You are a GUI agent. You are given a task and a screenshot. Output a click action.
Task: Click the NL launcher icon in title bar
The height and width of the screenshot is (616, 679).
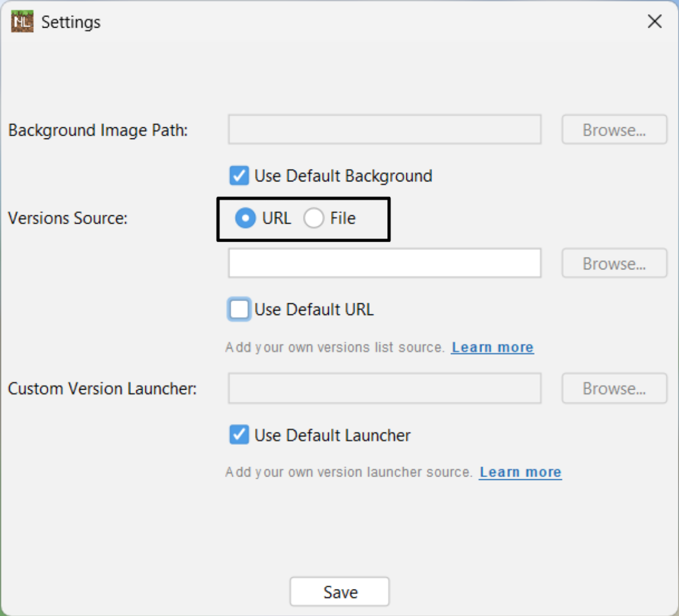click(22, 22)
